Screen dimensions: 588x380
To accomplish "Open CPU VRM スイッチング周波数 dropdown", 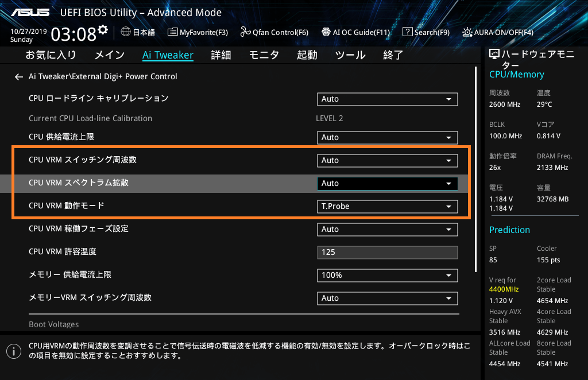I will coord(388,161).
